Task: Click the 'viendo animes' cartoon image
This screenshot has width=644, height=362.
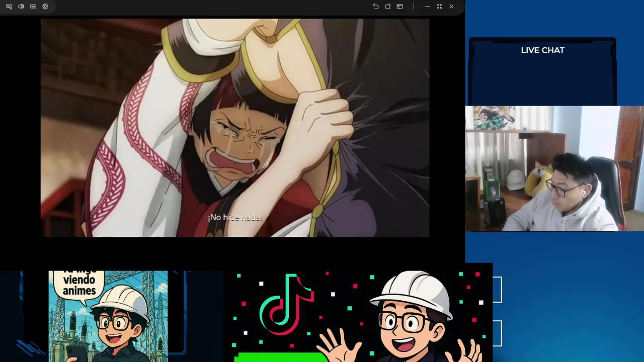Action: [108, 316]
